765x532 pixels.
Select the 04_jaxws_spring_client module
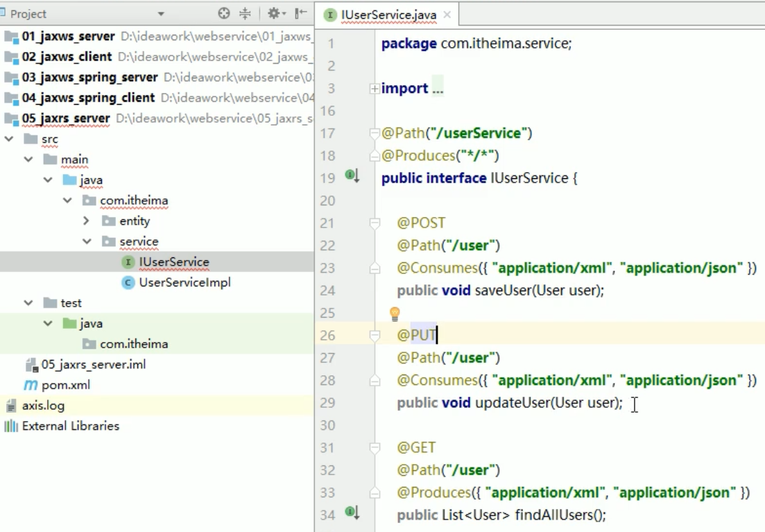coord(88,98)
